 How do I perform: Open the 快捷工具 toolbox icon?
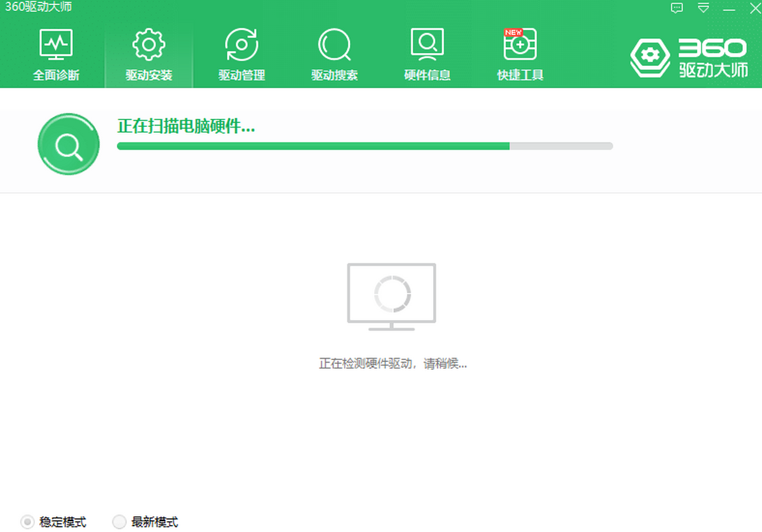pos(520,44)
